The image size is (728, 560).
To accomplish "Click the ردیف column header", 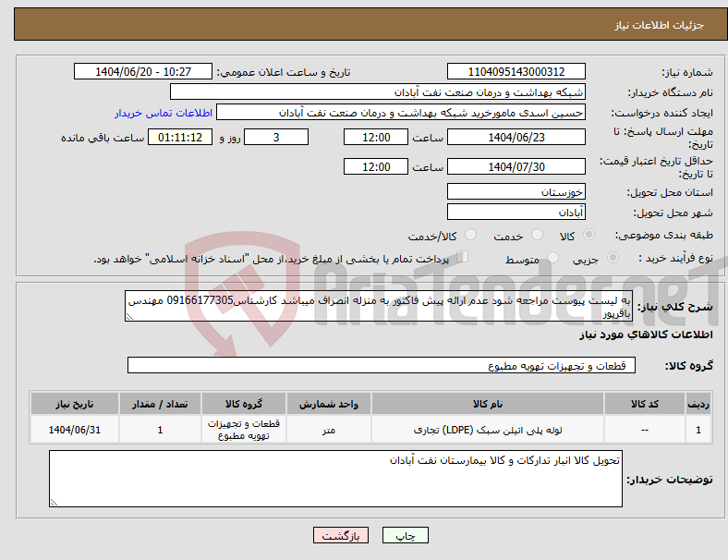I will click(698, 404).
